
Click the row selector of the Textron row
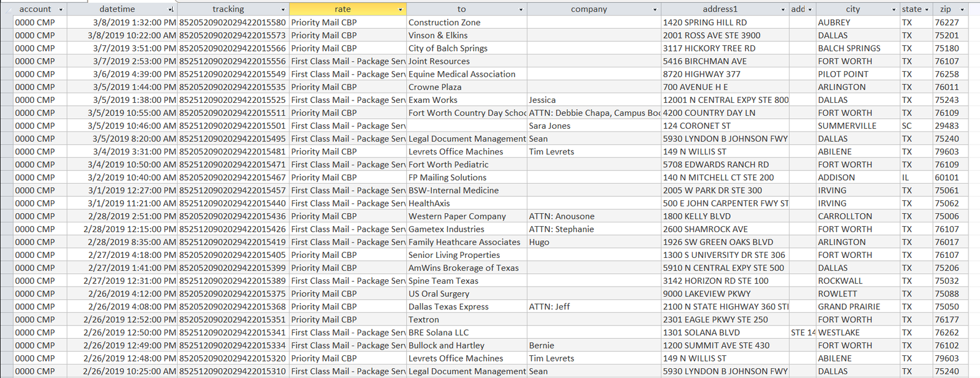tap(6, 320)
